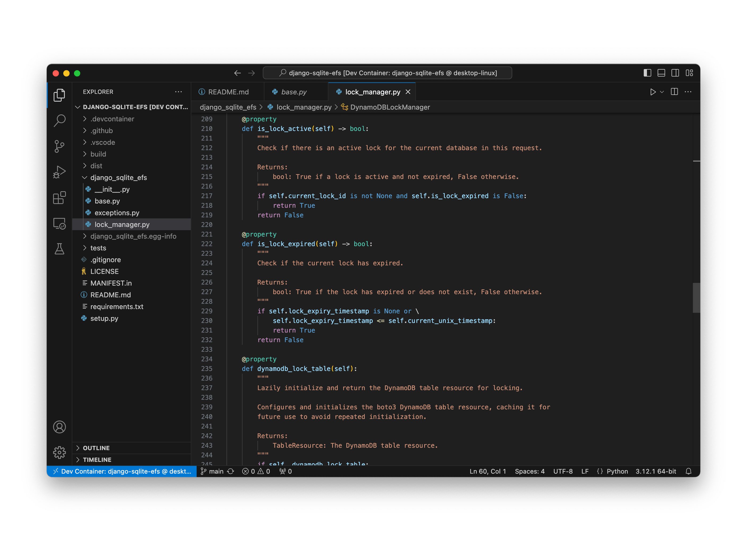Click DynamoDBLockManager breadcrumb segment
This screenshot has width=747, height=560.
[x=385, y=107]
